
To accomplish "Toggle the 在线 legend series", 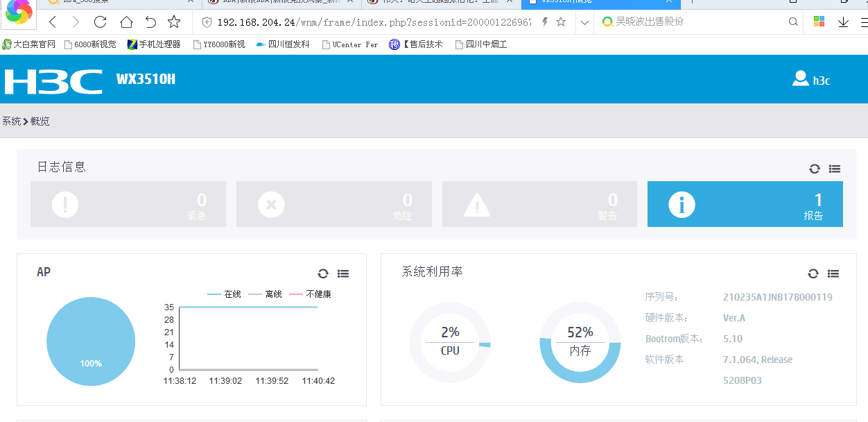I will click(224, 294).
